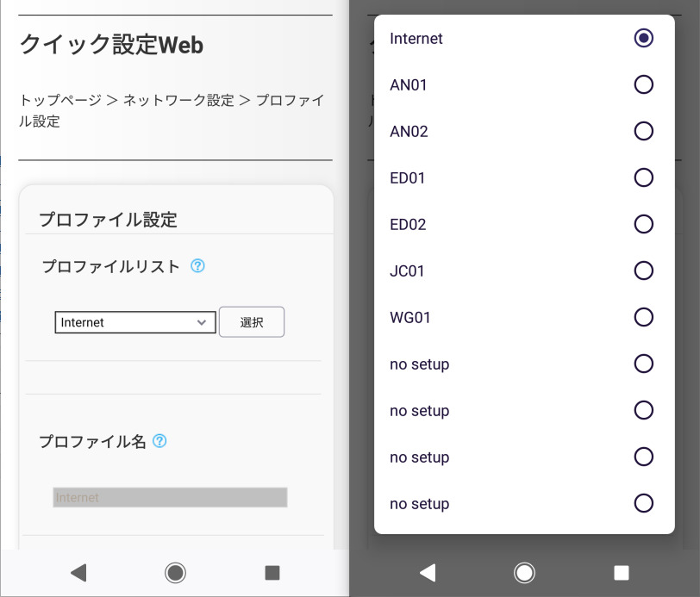Tap Android back button on right screen
This screenshot has height=597, width=700.
(428, 572)
